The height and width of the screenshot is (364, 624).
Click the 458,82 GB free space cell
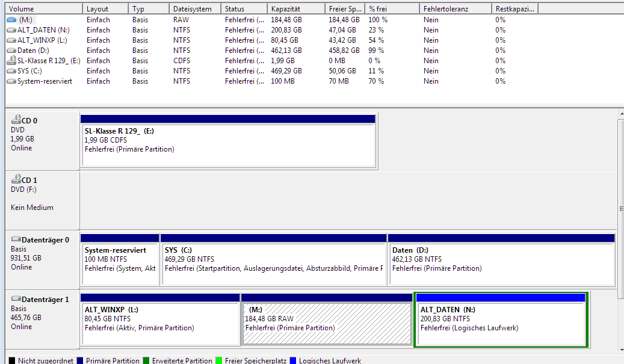click(x=344, y=51)
